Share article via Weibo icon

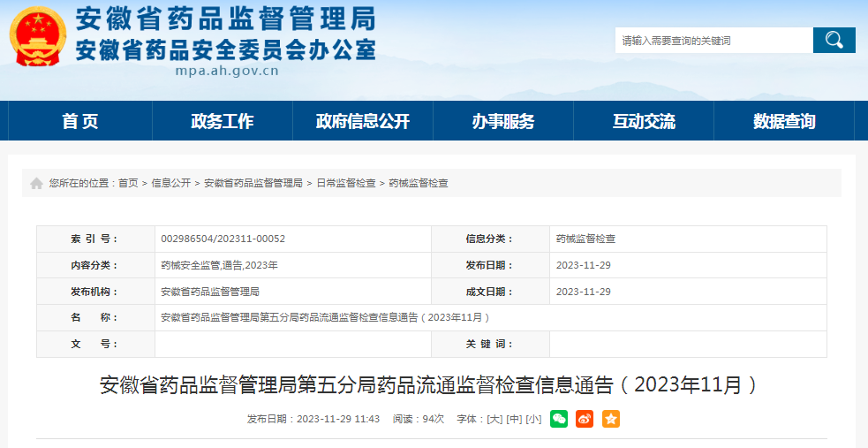[585, 419]
